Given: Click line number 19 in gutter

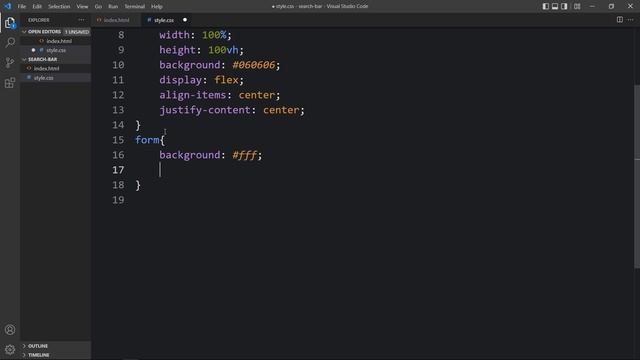Looking at the screenshot, I should [x=118, y=200].
